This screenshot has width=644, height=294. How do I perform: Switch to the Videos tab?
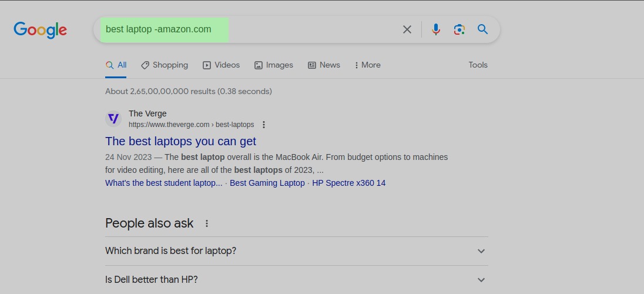pyautogui.click(x=221, y=65)
